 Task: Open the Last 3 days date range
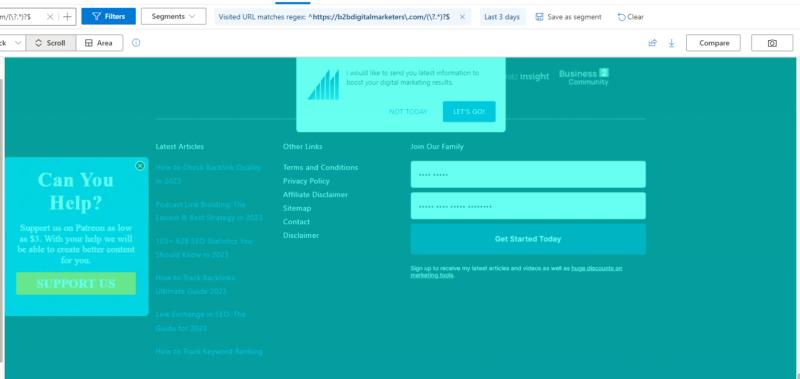tap(502, 17)
